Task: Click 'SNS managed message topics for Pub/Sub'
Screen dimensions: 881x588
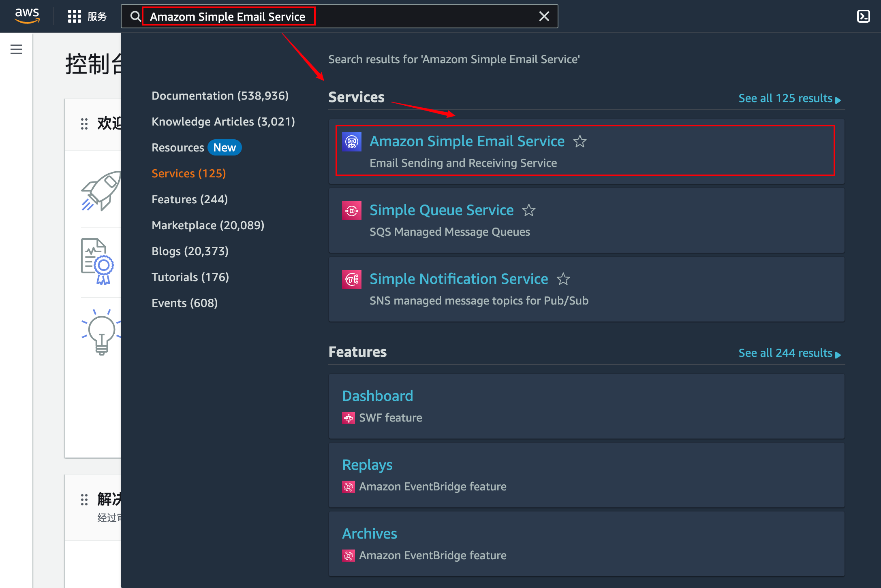Action: pos(479,300)
